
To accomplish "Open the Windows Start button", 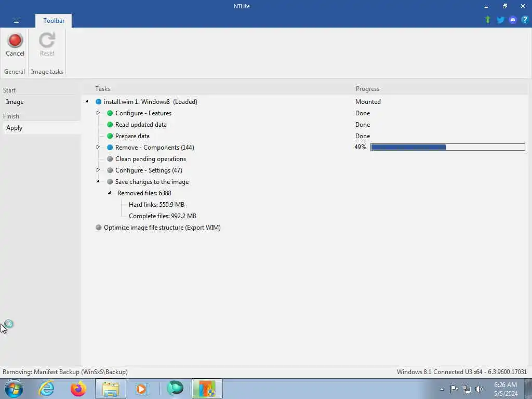I will coord(14,389).
